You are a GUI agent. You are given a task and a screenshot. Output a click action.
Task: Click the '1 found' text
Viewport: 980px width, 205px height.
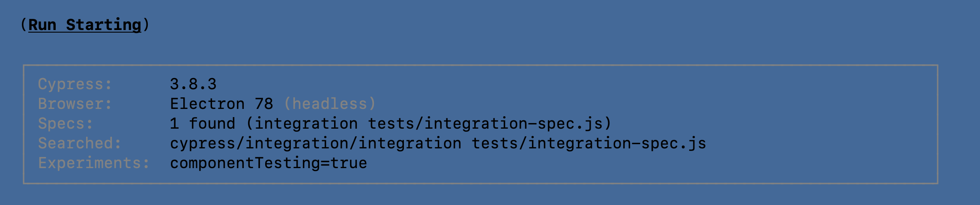(x=203, y=124)
